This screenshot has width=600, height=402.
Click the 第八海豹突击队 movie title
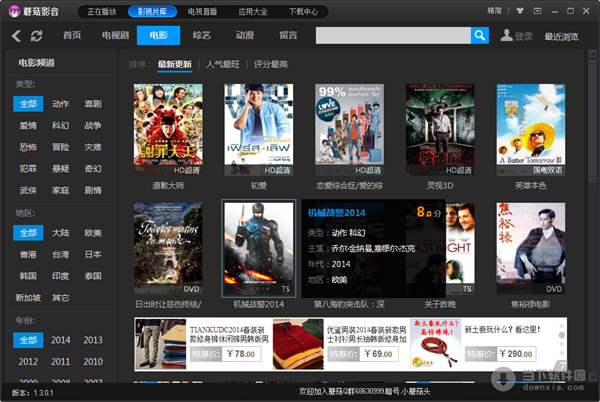pos(349,304)
